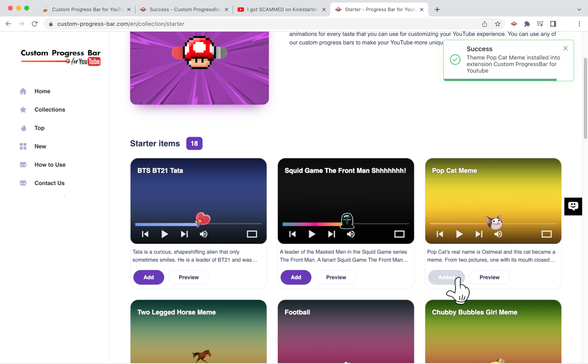
Task: Click the Football theme card
Action: click(346, 331)
